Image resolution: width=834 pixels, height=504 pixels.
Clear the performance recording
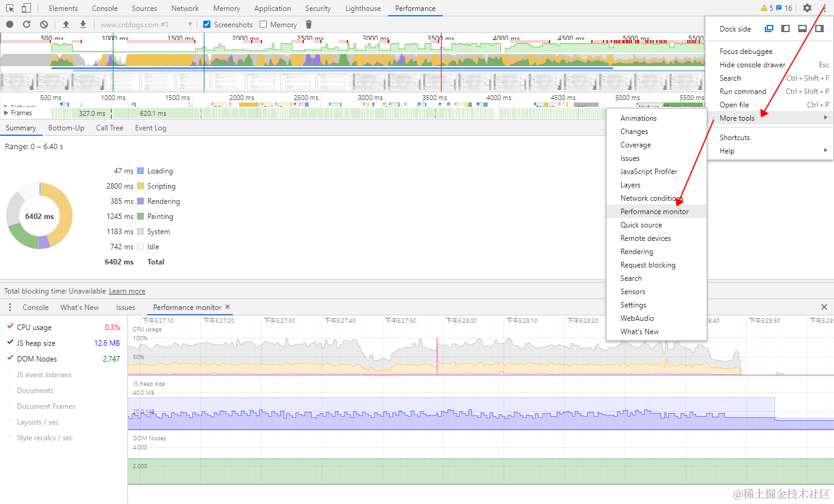(44, 24)
